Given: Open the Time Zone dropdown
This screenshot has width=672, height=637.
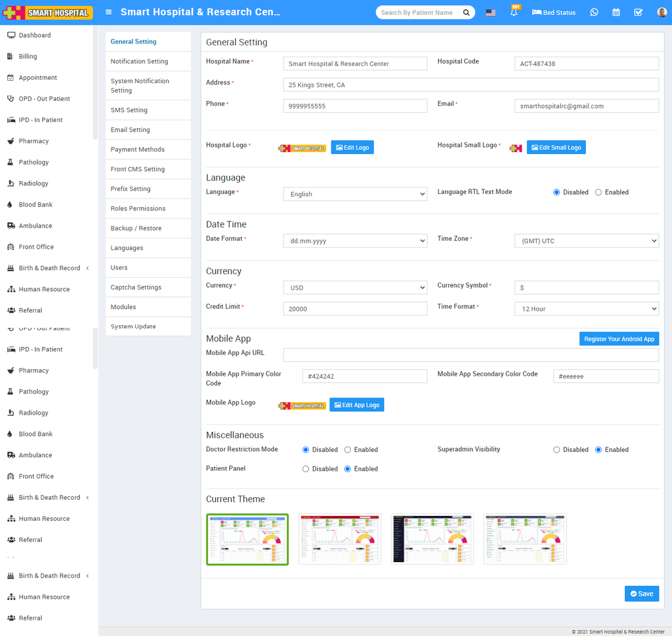Looking at the screenshot, I should pyautogui.click(x=587, y=241).
